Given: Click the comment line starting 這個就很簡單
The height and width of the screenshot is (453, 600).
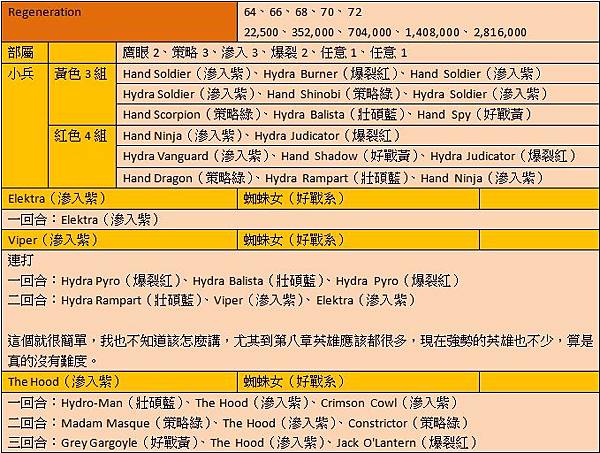Looking at the screenshot, I should pos(300,341).
